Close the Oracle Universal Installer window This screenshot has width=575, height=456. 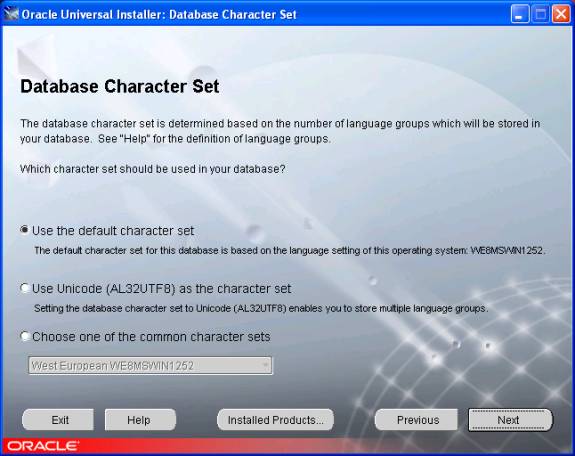click(x=561, y=14)
